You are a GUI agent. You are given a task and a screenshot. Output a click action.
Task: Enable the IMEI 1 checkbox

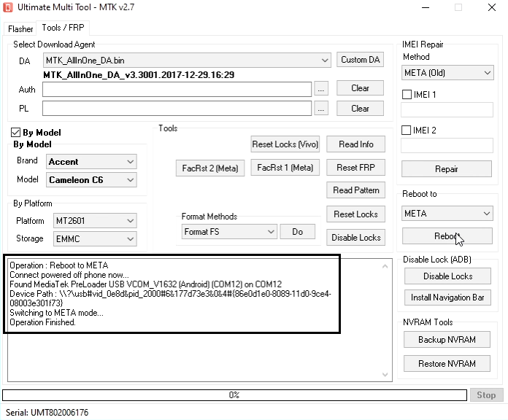point(407,95)
